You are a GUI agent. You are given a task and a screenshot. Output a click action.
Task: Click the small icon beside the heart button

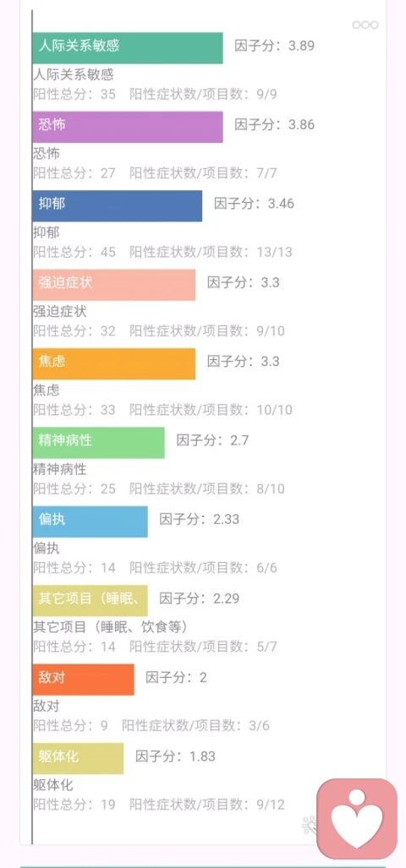coord(309,826)
